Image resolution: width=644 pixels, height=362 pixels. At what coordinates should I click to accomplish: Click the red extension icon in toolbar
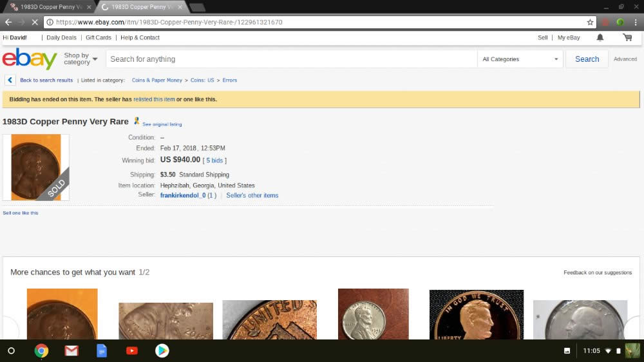pos(605,22)
